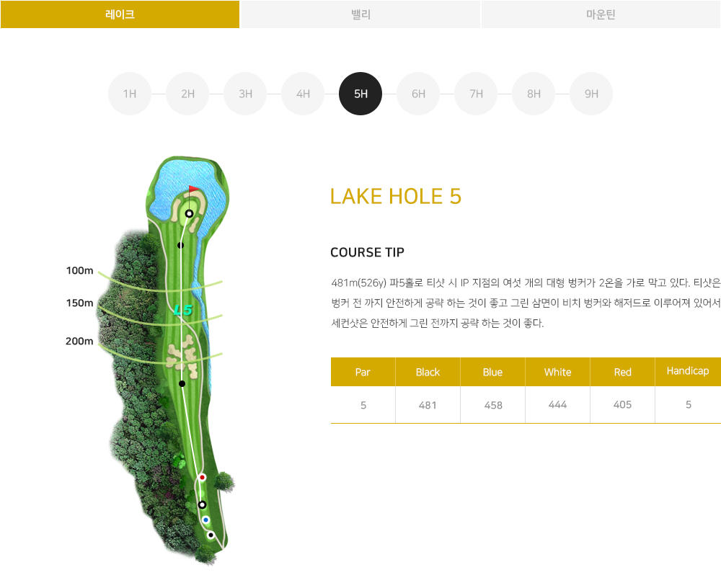Click the Handicap column header
This screenshot has width=721, height=588.
coord(688,371)
